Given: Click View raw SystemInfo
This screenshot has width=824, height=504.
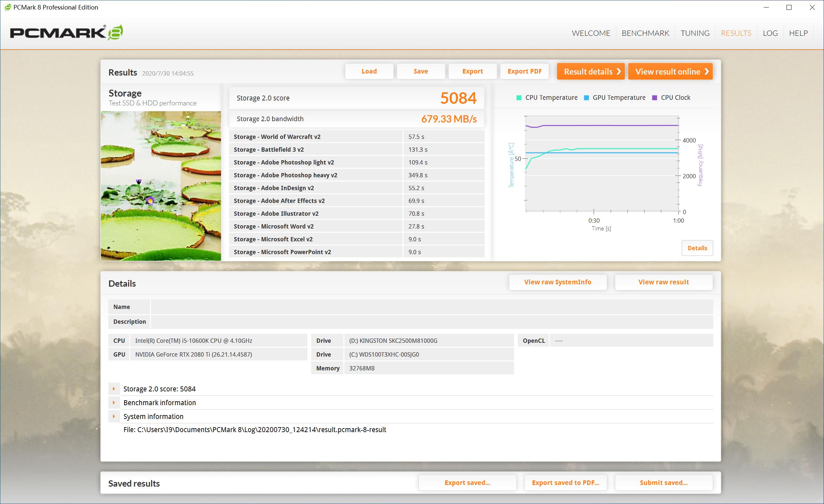Looking at the screenshot, I should tap(557, 282).
